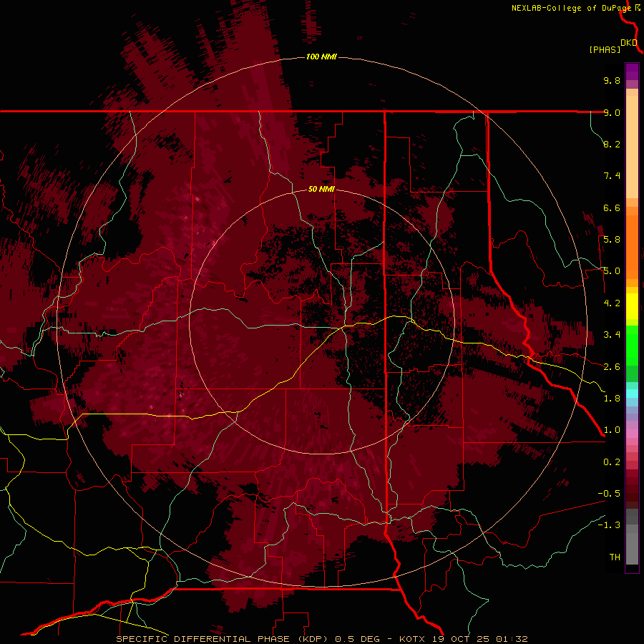Click the 2.6 scale label
The width and height of the screenshot is (644, 644).
[612, 367]
